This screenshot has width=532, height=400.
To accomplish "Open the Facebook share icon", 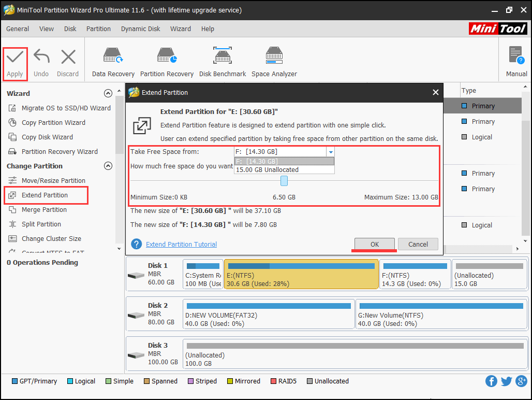I will coord(491,381).
